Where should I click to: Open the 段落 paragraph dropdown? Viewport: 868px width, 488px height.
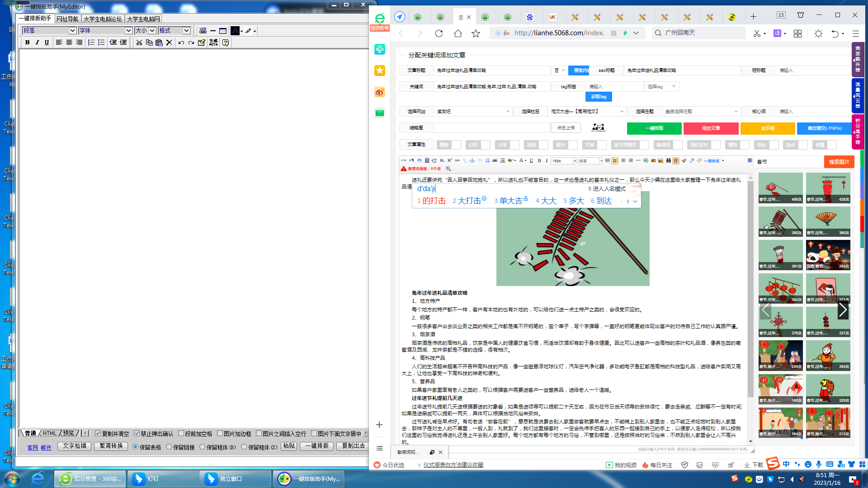coord(72,31)
